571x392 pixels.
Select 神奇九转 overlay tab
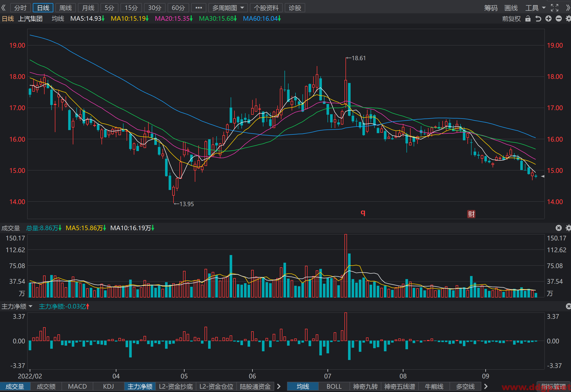point(365,386)
